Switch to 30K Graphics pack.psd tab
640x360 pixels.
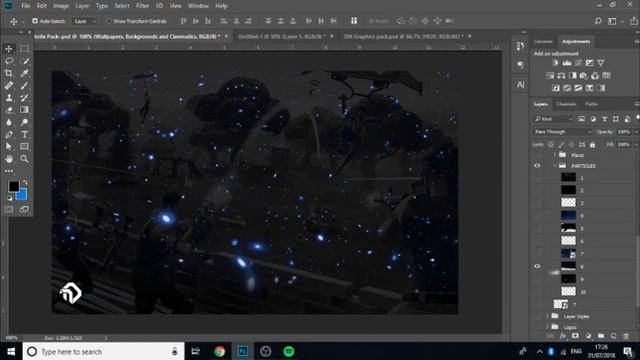pyautogui.click(x=403, y=36)
